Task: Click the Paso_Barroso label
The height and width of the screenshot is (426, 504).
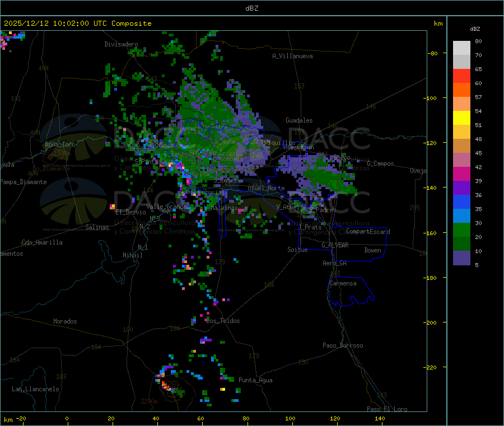Action: [x=343, y=345]
